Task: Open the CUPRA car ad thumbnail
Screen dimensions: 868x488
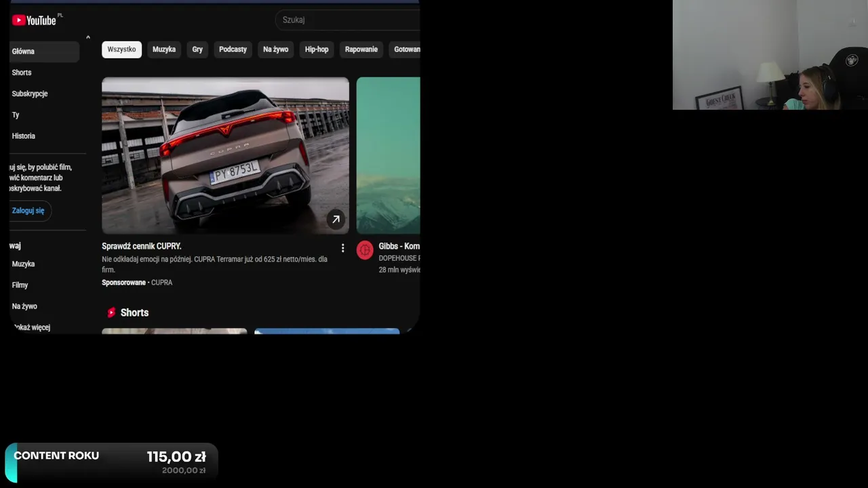Action: point(225,155)
